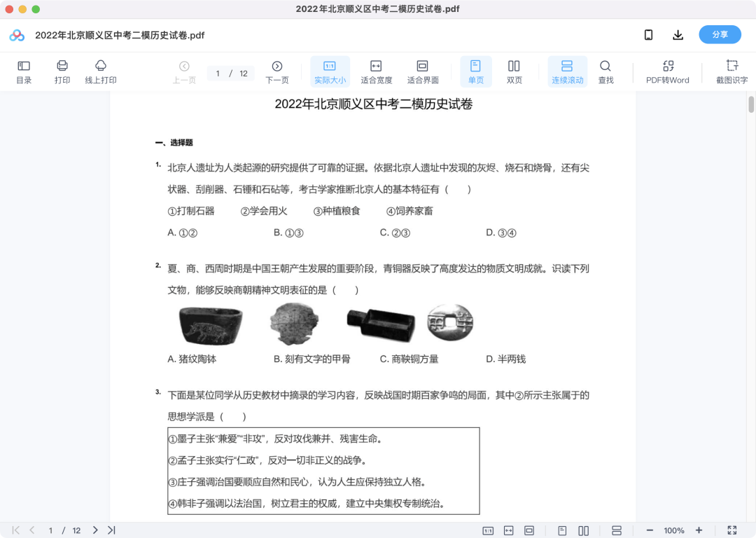Image resolution: width=756 pixels, height=538 pixels.
Task: Click bottom bar page number field
Action: tap(50, 531)
